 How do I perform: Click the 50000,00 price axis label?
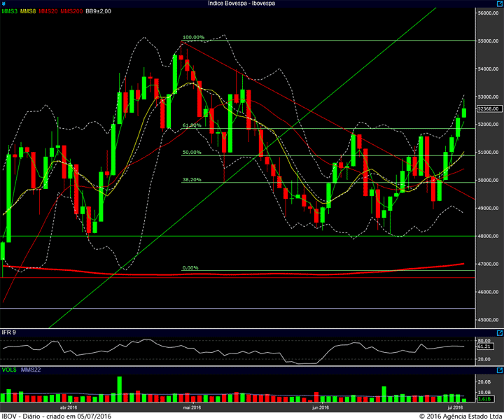[x=489, y=181]
